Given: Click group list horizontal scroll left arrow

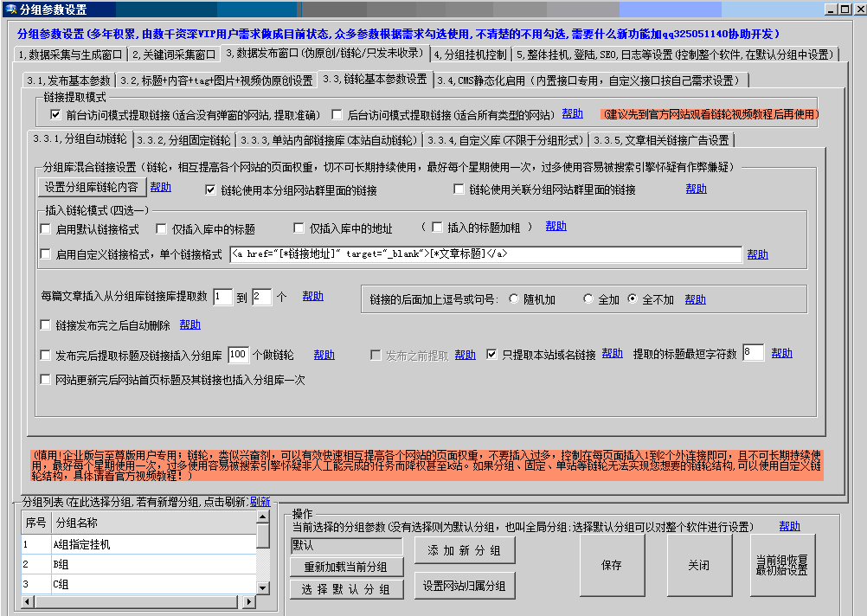Looking at the screenshot, I should click(x=28, y=601).
